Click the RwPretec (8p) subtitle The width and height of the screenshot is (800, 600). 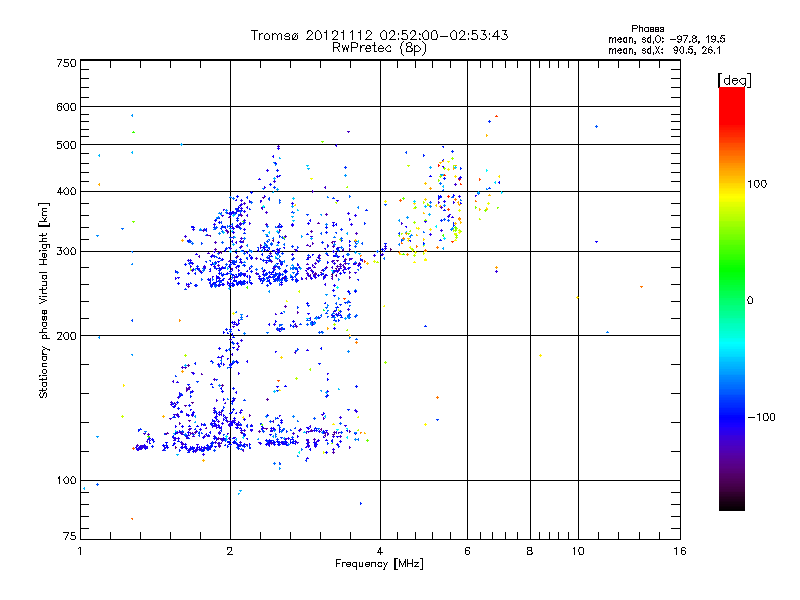(x=379, y=48)
